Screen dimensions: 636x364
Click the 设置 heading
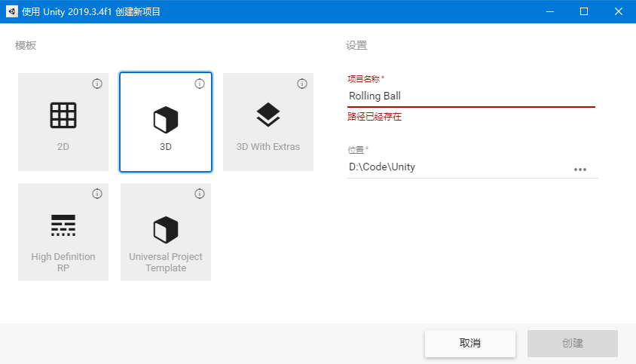pyautogui.click(x=356, y=45)
